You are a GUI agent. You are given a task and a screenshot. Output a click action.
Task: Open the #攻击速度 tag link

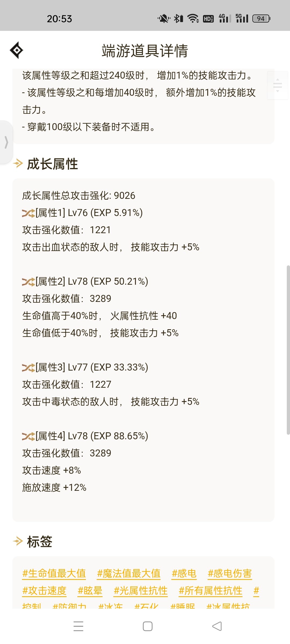point(44,591)
